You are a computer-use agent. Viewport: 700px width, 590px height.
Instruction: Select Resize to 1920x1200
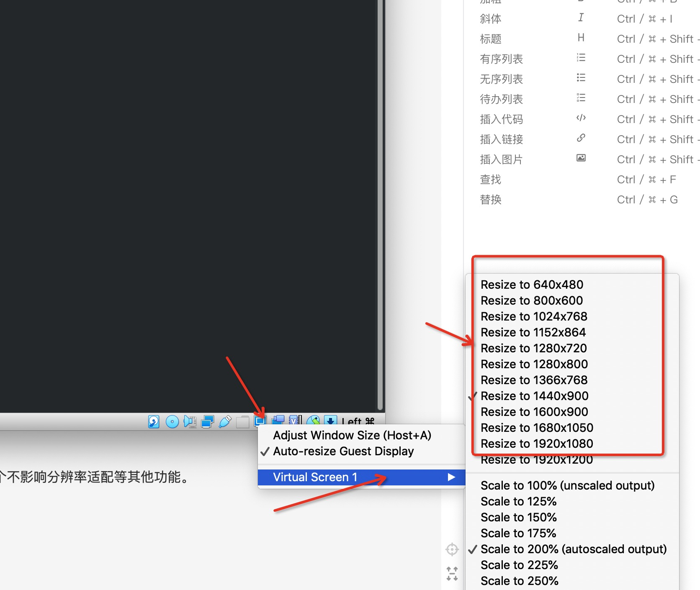[x=572, y=460]
